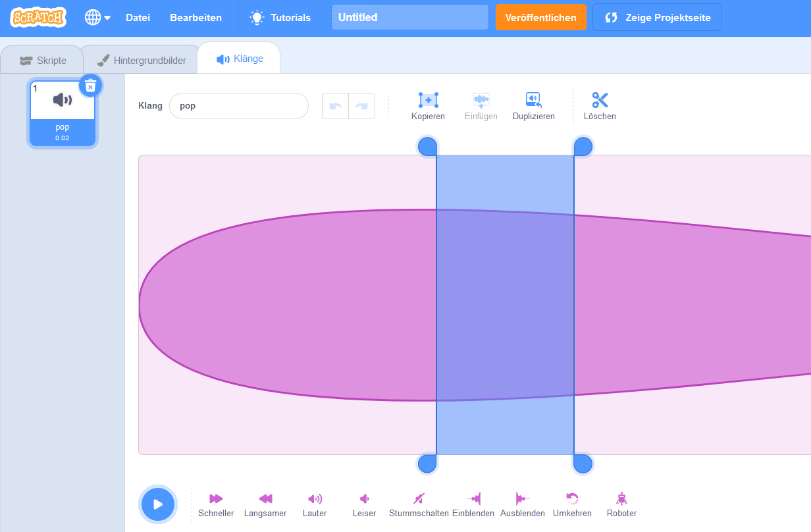This screenshot has height=532, width=811.
Task: Click the Duplizieren icon
Action: point(533,101)
